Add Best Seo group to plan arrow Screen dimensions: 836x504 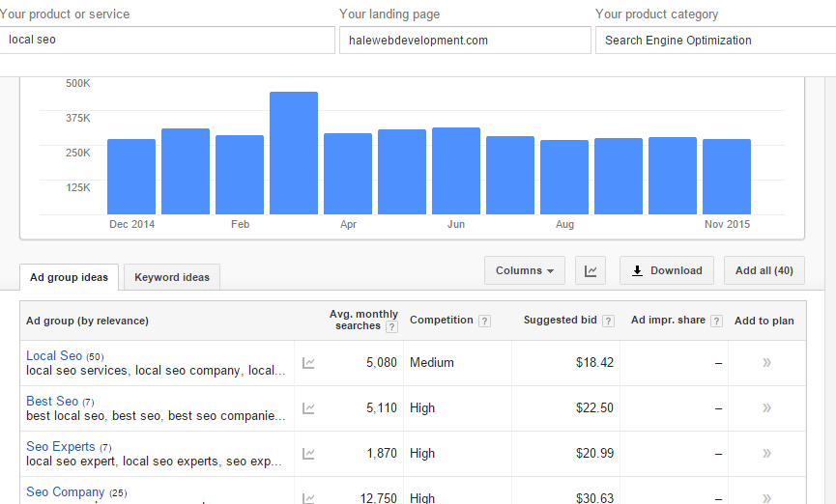766,408
